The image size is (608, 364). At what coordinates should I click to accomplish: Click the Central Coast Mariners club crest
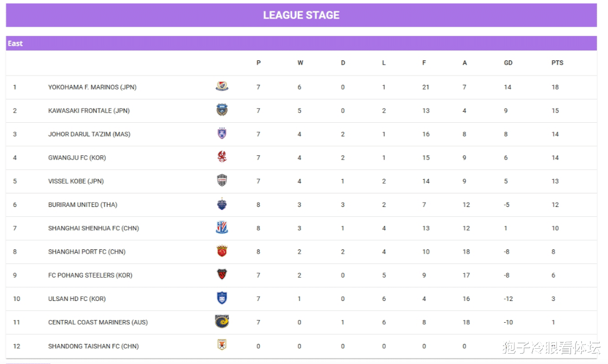tap(222, 322)
